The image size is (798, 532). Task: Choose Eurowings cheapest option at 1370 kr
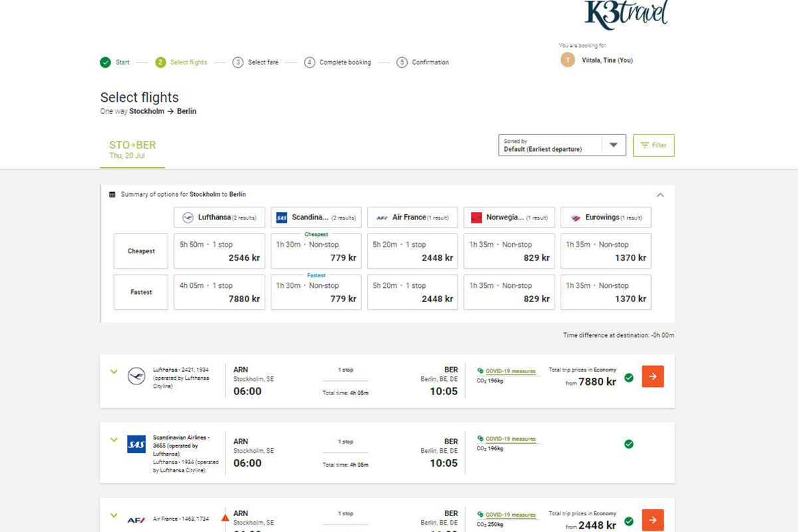tap(606, 251)
